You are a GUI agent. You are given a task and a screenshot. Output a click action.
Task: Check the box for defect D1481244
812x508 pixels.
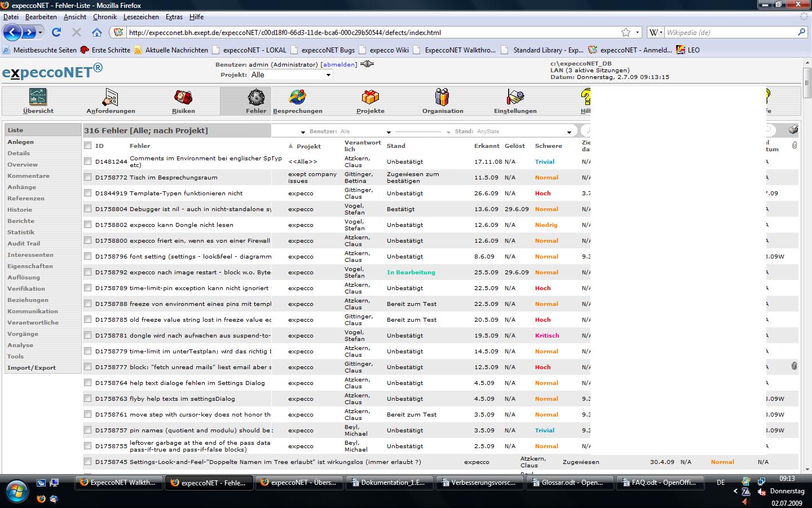point(88,161)
